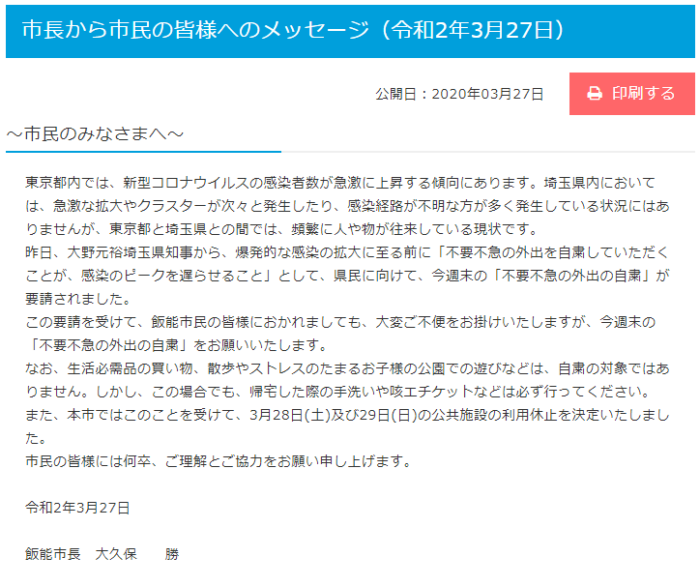Click the line starting この要請を受けて、飯能市民の皆様
This screenshot has width=700, height=586.
[x=340, y=322]
